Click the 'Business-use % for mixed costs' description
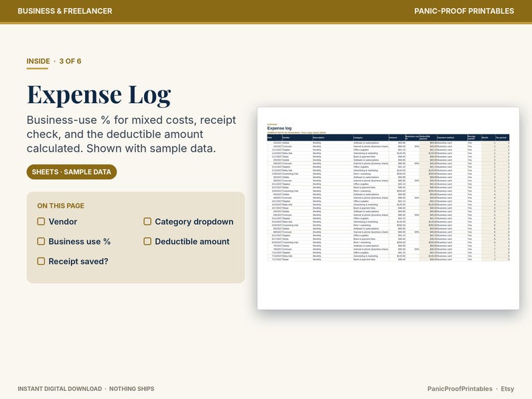 pos(131,134)
